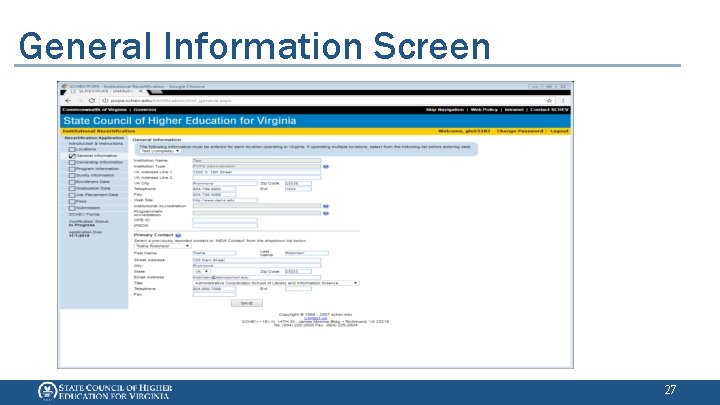Tick the Graduation Data checkbox
The height and width of the screenshot is (405, 720).
[x=72, y=188]
